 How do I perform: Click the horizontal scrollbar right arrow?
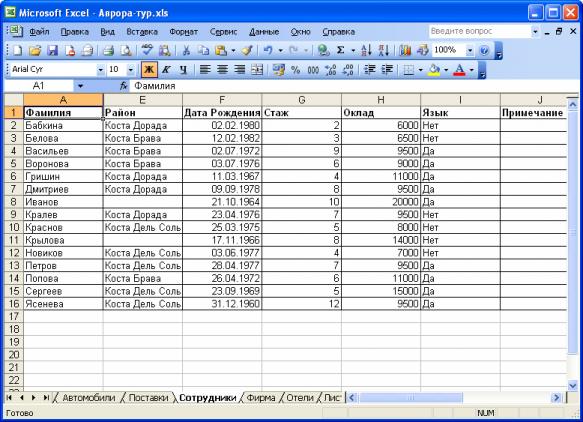[x=556, y=398]
